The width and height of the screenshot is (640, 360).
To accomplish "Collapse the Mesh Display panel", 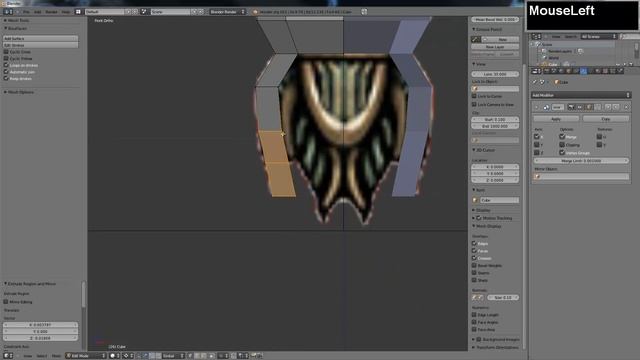I will (473, 226).
